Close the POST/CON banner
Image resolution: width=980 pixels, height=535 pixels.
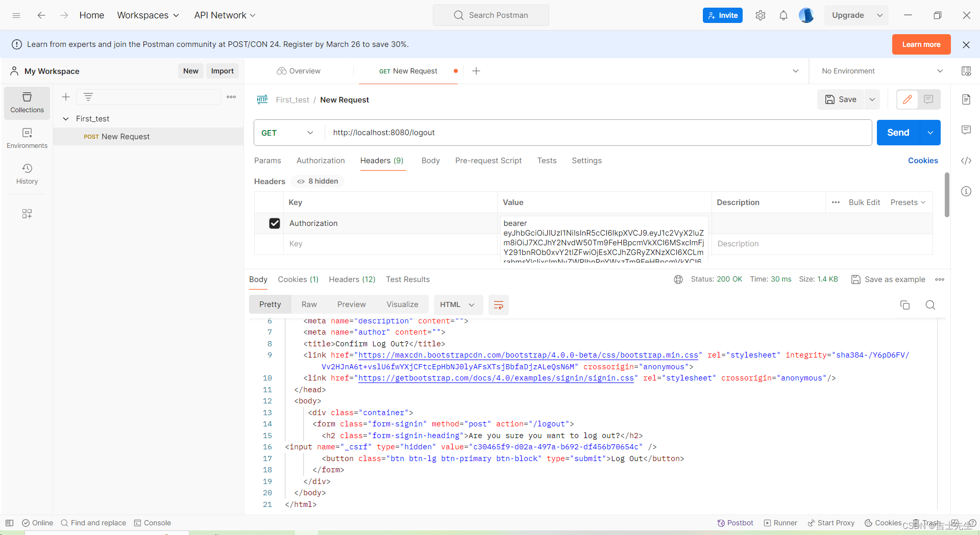point(966,44)
